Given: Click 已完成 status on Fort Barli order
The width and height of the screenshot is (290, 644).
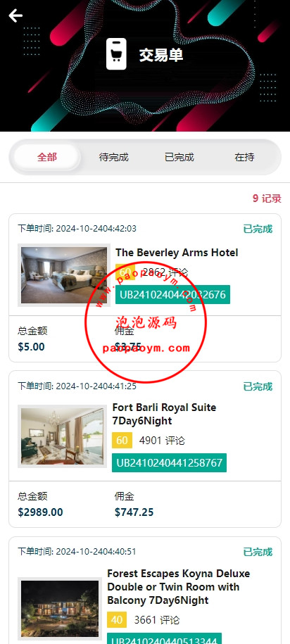Looking at the screenshot, I should click(x=258, y=386).
